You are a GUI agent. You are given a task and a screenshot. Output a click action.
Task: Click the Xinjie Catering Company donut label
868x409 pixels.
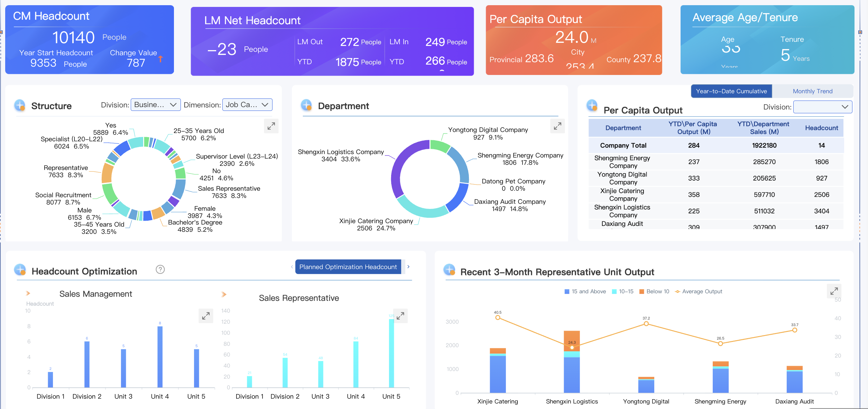click(376, 225)
